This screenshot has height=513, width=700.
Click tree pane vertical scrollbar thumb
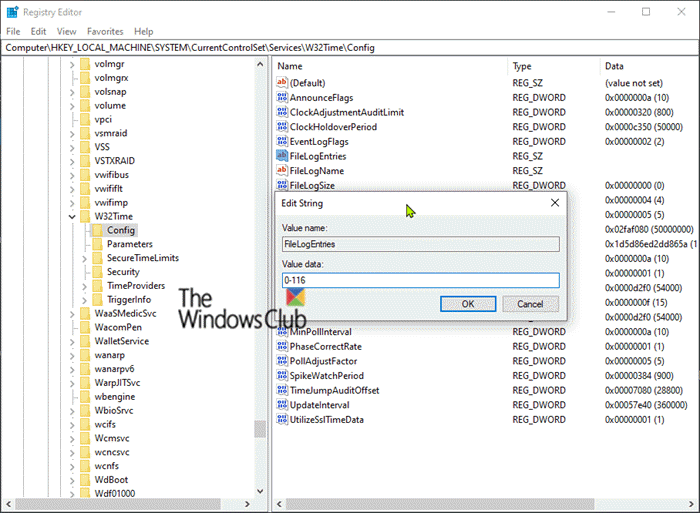(x=260, y=429)
